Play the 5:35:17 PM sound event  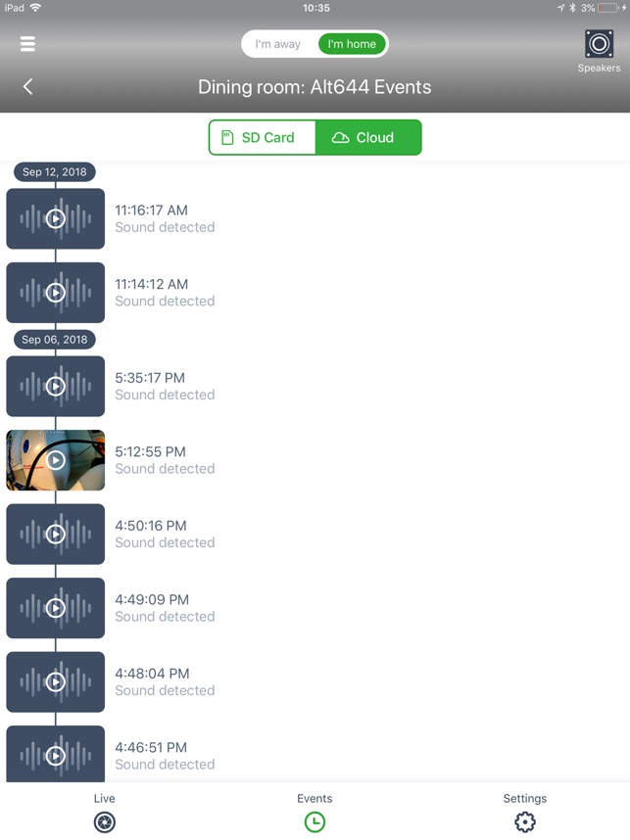55,387
